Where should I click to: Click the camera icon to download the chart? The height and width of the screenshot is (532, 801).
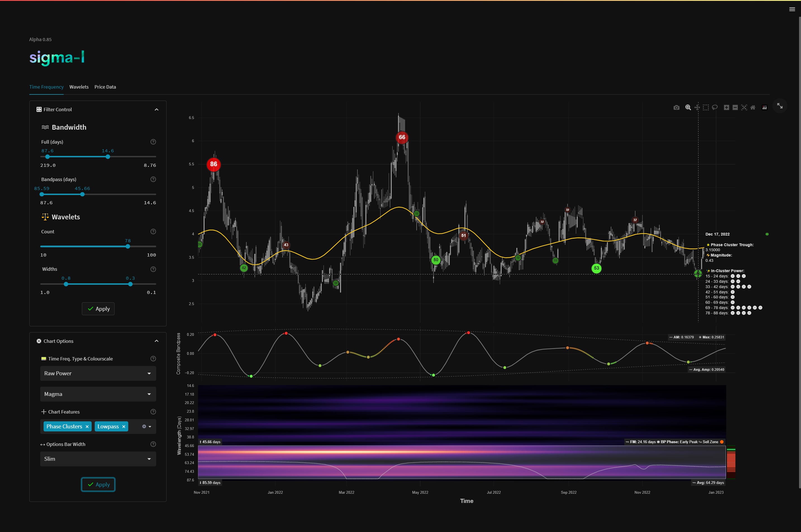[x=676, y=107]
